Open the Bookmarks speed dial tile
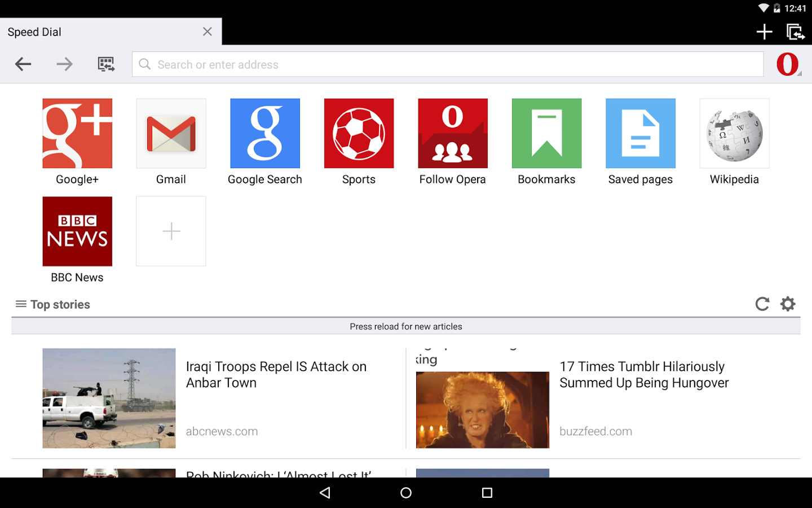812x508 pixels. pos(546,133)
